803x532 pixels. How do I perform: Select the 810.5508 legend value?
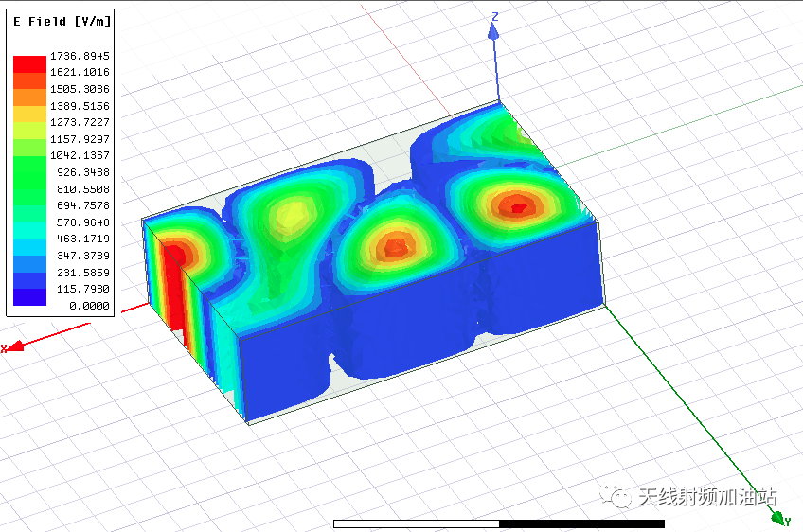[83, 189]
